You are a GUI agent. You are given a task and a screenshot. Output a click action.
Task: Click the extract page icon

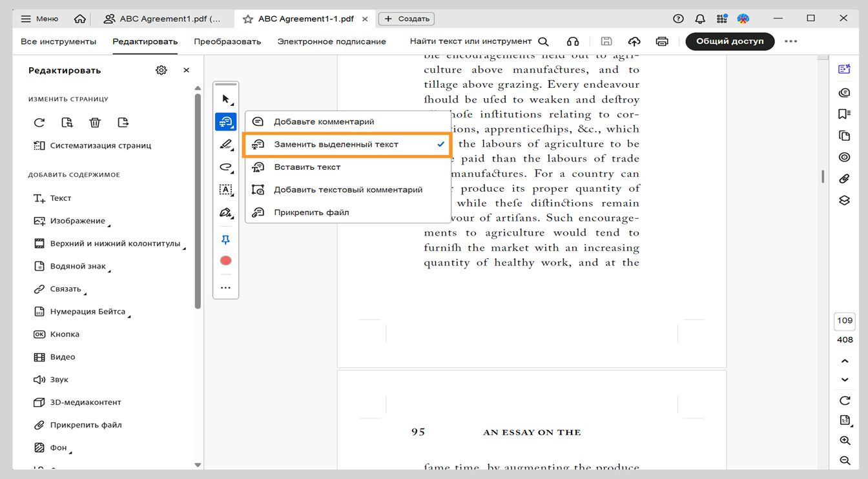pyautogui.click(x=67, y=122)
